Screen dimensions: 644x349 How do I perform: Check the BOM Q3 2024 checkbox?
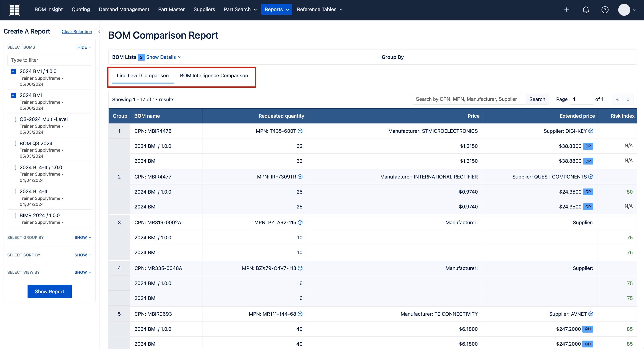pos(13,143)
